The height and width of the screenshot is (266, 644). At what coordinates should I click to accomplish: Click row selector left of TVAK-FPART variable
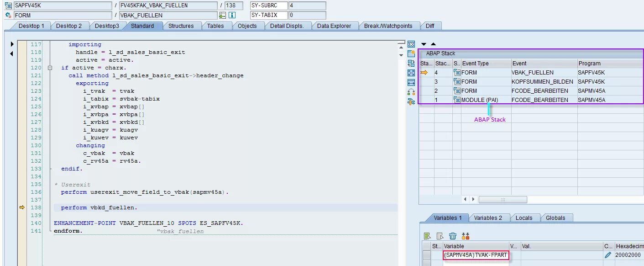click(426, 255)
